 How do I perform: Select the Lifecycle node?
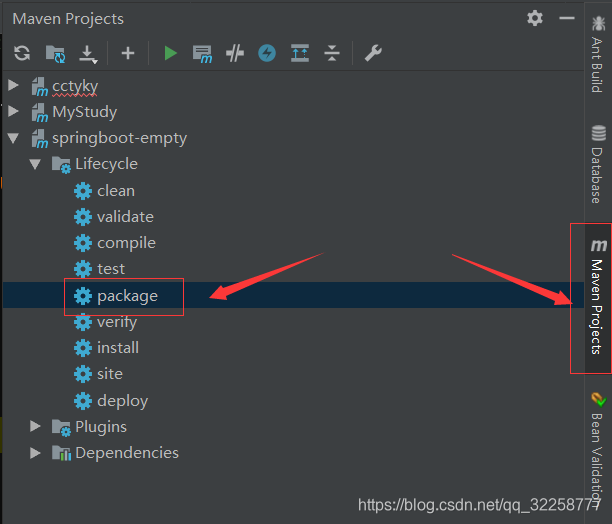point(106,164)
